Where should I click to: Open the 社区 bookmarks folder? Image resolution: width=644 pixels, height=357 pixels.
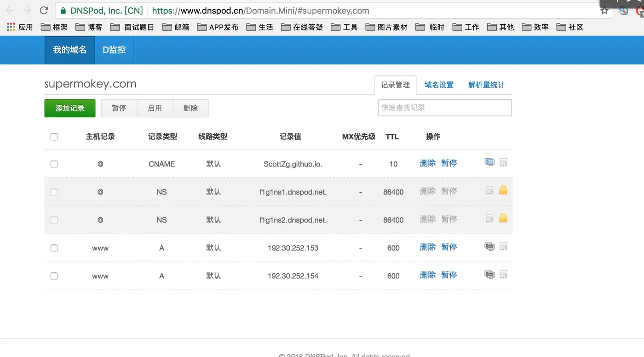[x=570, y=27]
